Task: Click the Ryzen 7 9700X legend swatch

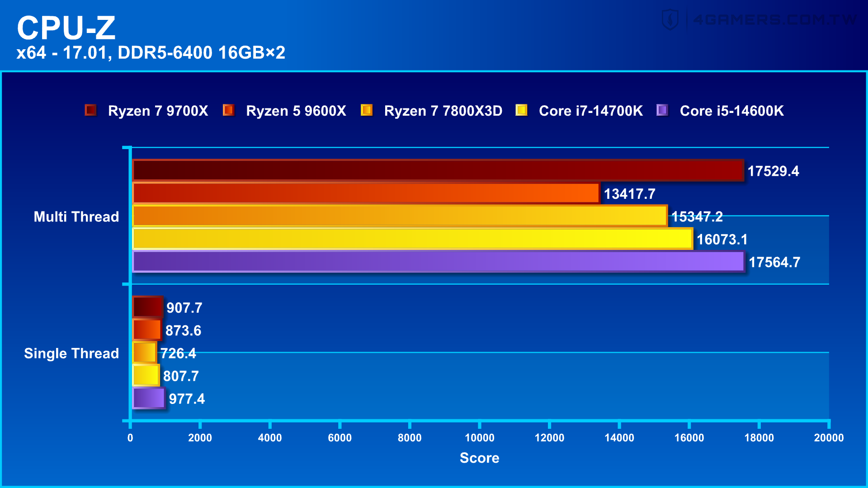Action: [x=90, y=110]
